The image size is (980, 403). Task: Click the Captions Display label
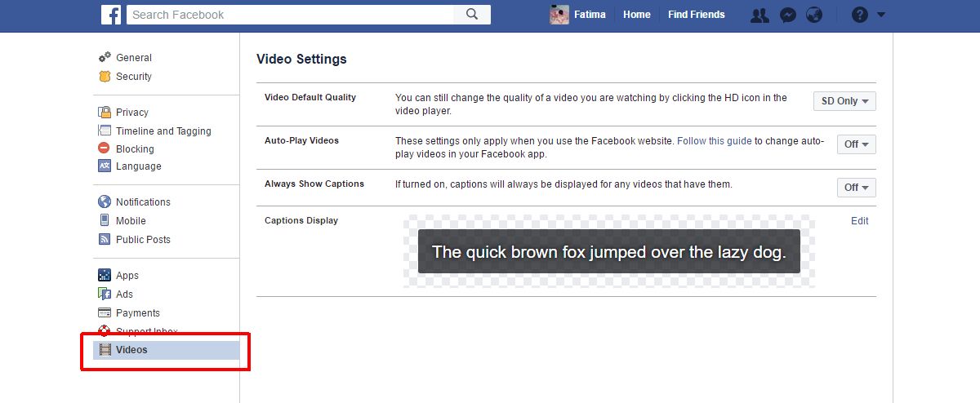pyautogui.click(x=301, y=220)
